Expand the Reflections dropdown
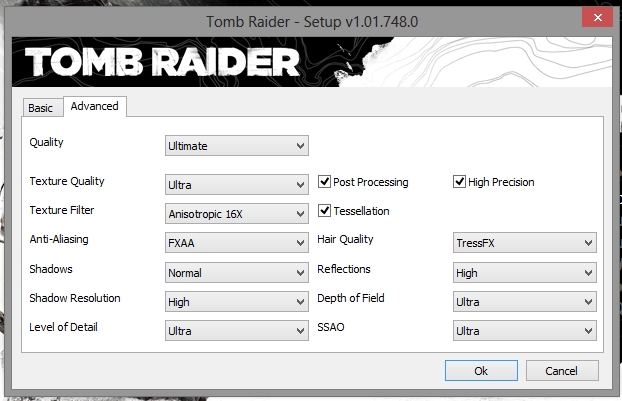This screenshot has width=622, height=401. coord(525,272)
